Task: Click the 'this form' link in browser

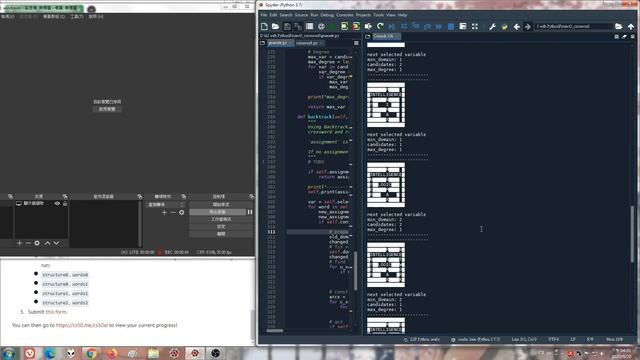Action: click(56, 312)
